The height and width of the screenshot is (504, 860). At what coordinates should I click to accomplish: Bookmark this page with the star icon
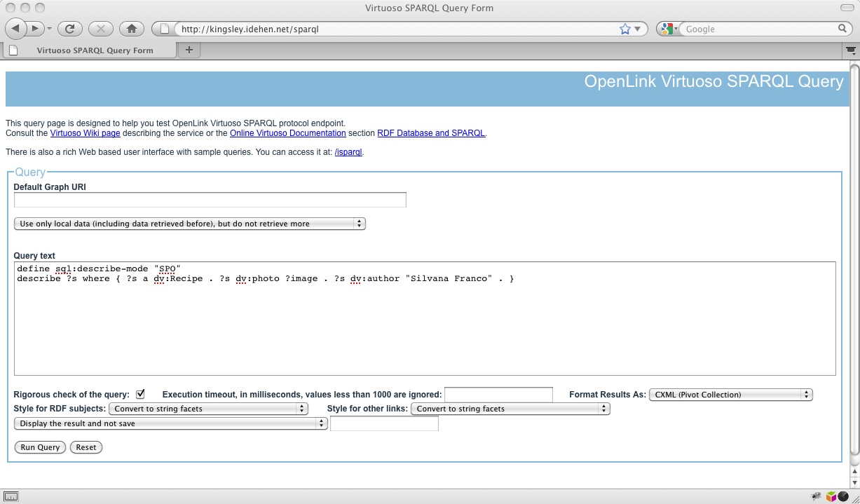[x=624, y=29]
